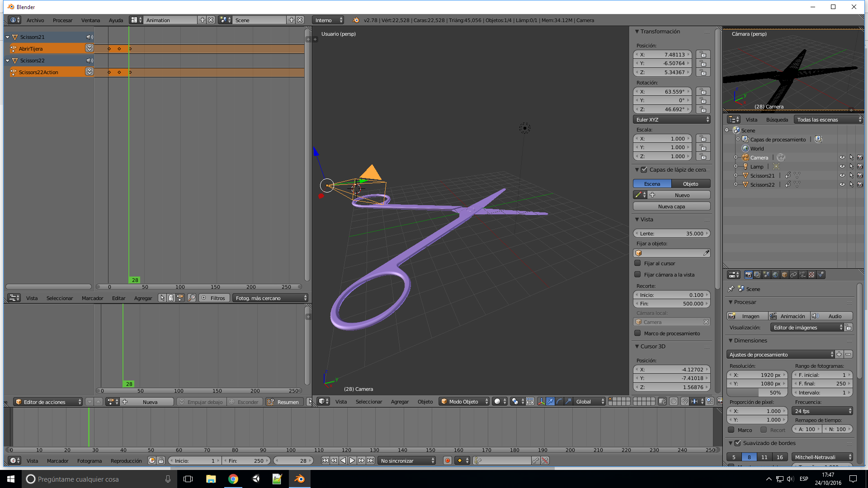Open the Euler XYZ rotation mode dropdown

(672, 120)
